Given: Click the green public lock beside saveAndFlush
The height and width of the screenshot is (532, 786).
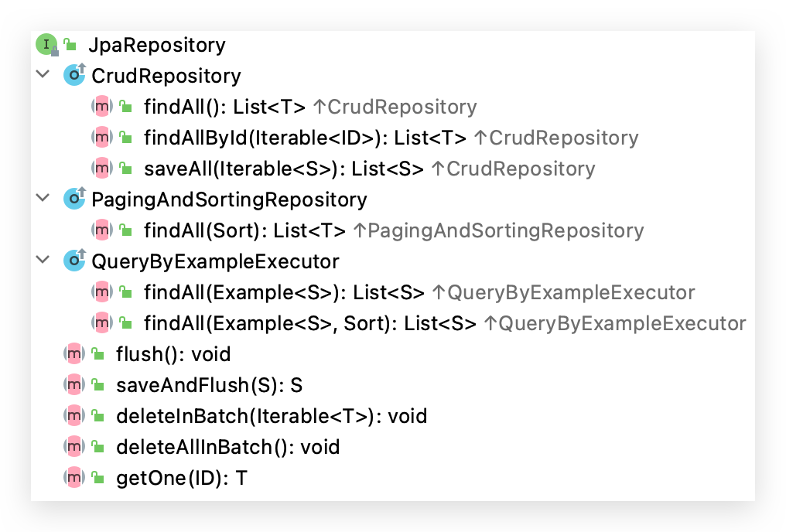Looking at the screenshot, I should (98, 386).
